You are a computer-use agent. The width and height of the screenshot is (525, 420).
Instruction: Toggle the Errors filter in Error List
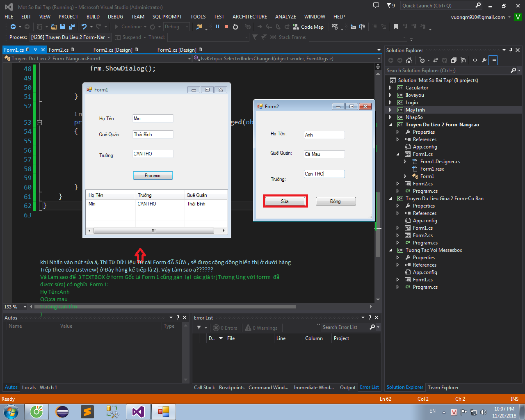[x=226, y=328]
